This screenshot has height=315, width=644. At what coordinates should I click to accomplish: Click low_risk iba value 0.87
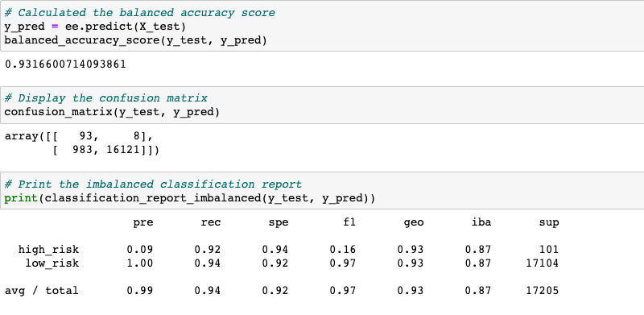tap(478, 263)
